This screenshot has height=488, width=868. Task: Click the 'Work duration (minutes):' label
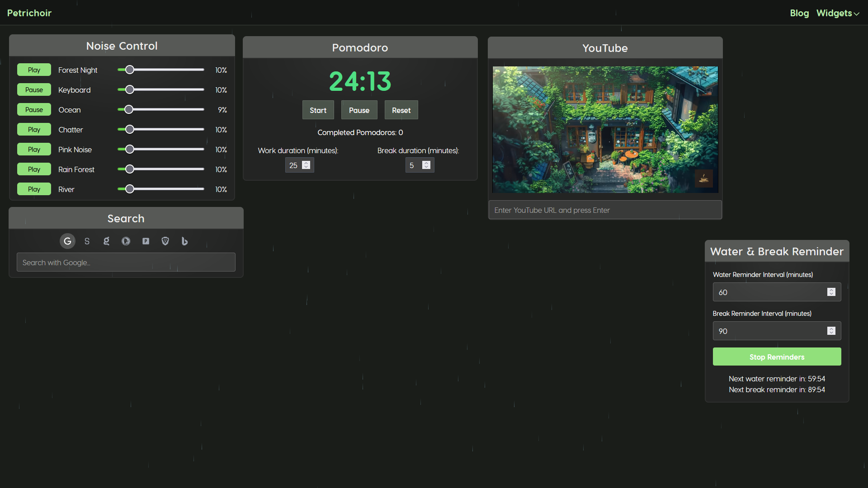click(298, 150)
